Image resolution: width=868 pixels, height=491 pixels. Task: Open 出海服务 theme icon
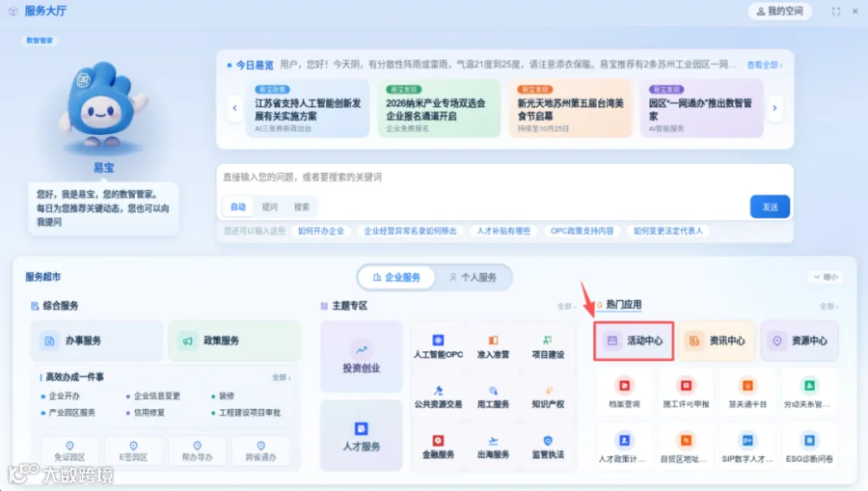click(x=493, y=441)
